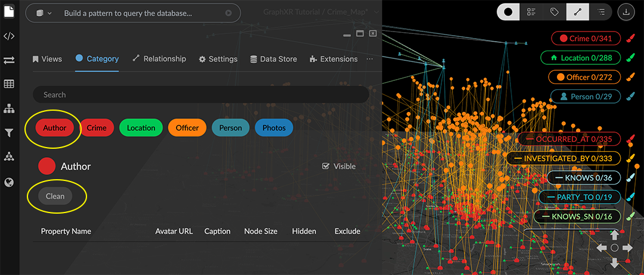Viewport: 644px width, 275px height.
Task: Open the table view icon in sidebar
Action: pyautogui.click(x=9, y=84)
